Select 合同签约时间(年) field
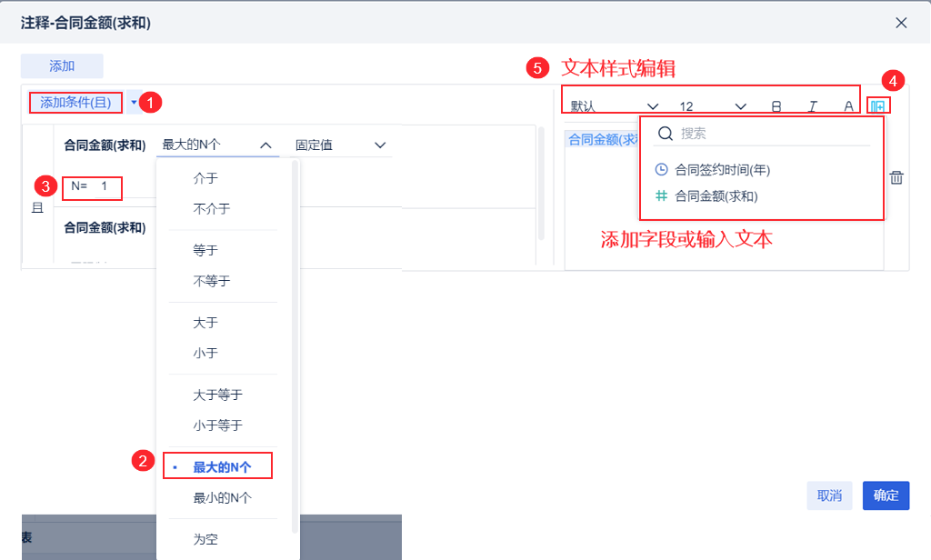The image size is (931, 560). (x=722, y=170)
